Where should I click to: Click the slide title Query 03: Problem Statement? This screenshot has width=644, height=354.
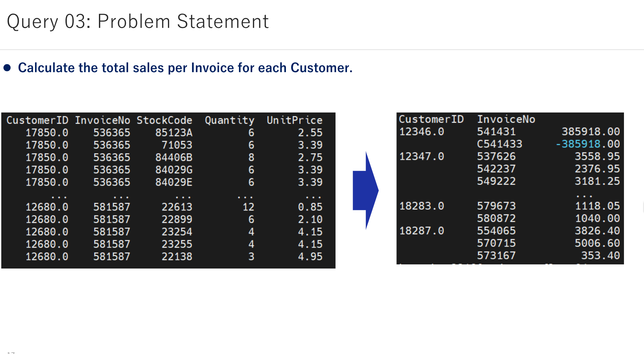coord(138,21)
